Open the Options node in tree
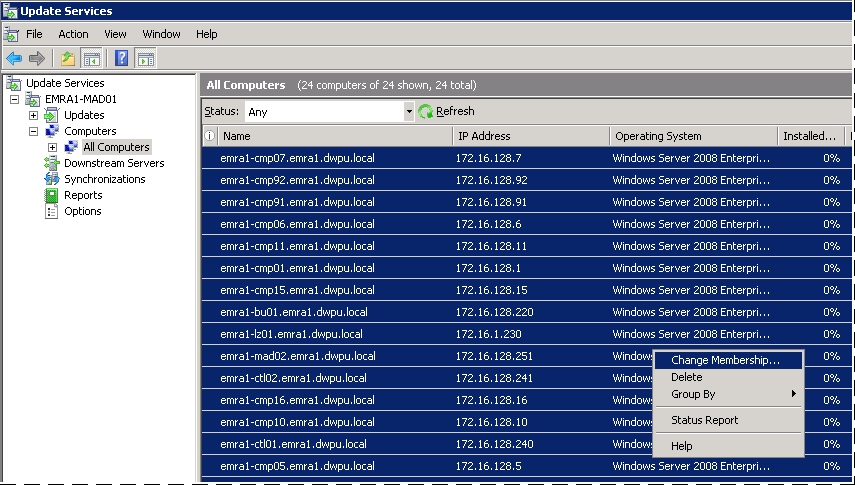Screen dimensions: 855x485 click(x=82, y=211)
